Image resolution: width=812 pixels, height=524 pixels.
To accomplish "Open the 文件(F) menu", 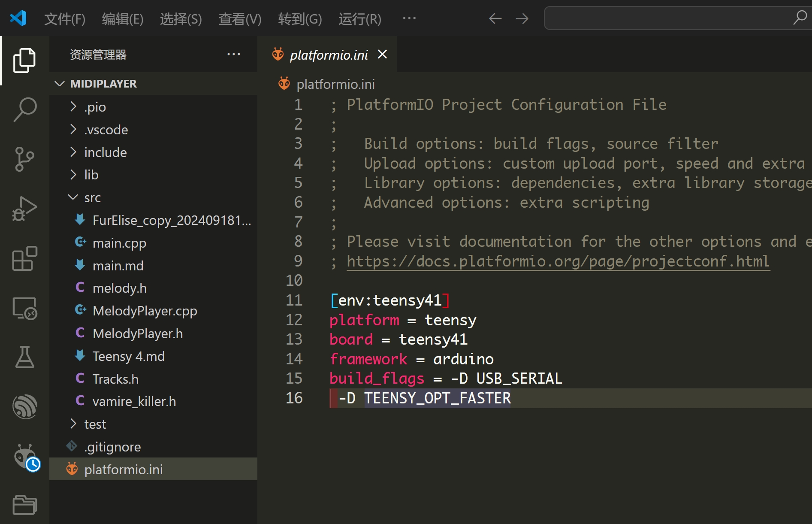I will tap(65, 19).
